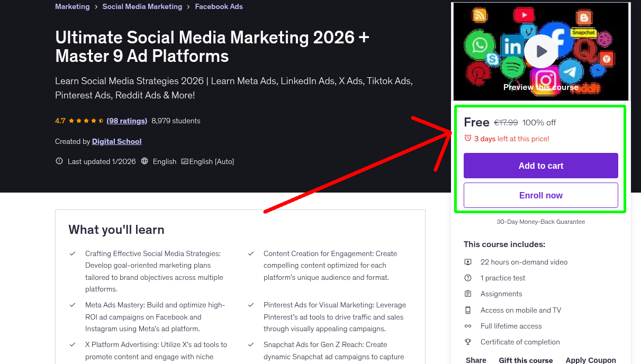Screen dimensions: 641x364
Task: Click the language globe icon
Action: click(x=145, y=161)
